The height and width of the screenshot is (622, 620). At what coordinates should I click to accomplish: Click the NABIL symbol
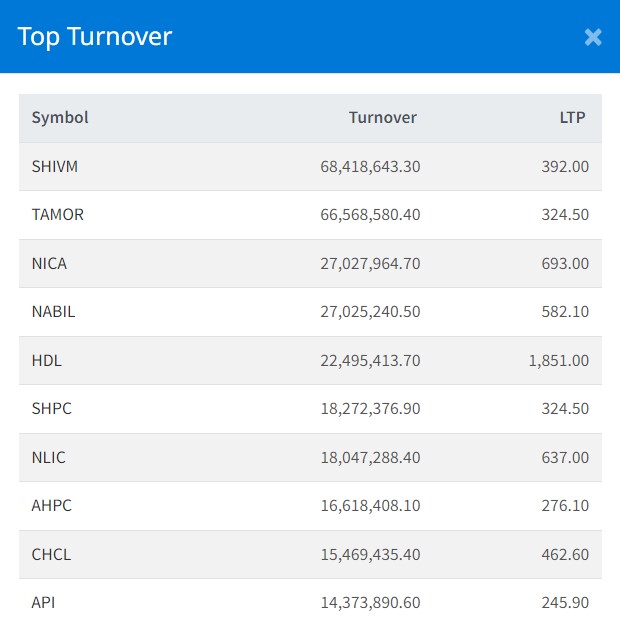53,312
